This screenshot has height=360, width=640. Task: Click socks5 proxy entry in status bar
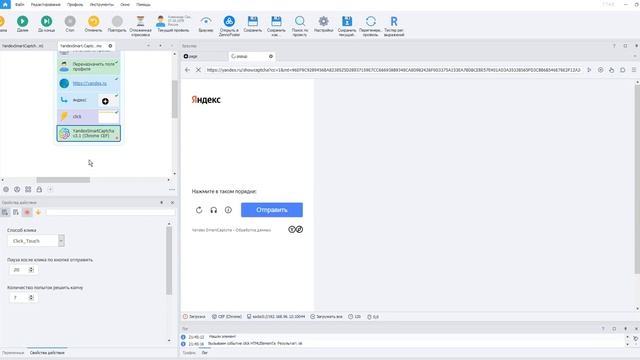point(276,317)
